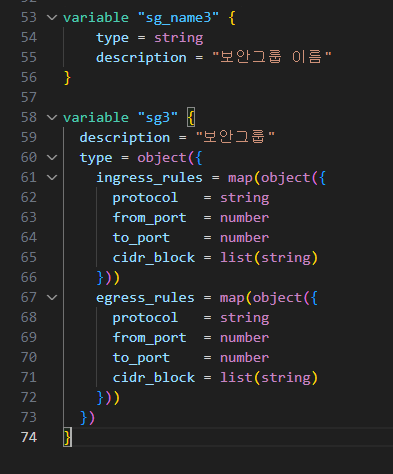
Task: Click the "보안그룹" description string on line 59
Action: 235,137
